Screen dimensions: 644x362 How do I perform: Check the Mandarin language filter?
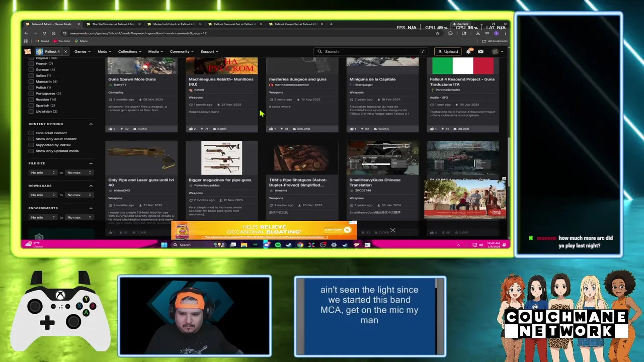(31, 81)
